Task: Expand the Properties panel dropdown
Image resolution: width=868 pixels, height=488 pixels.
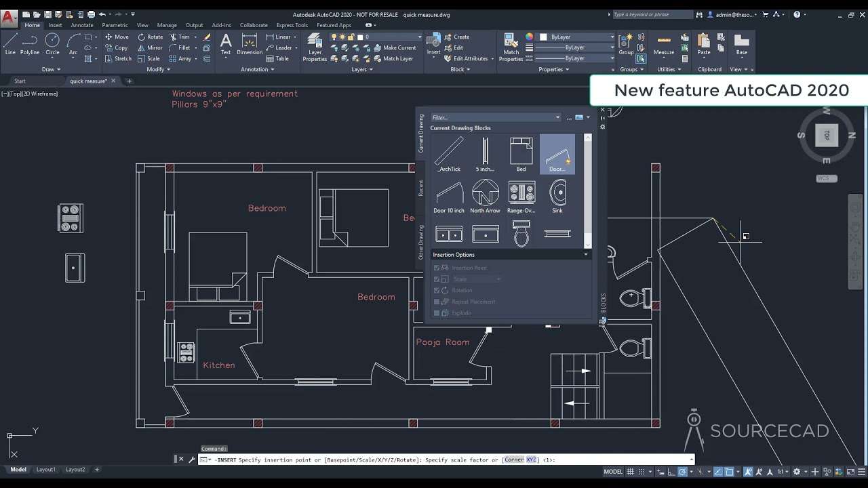Action: coord(553,69)
